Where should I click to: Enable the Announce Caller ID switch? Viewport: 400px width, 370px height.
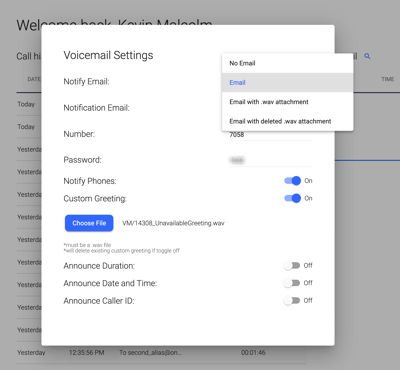(x=292, y=301)
